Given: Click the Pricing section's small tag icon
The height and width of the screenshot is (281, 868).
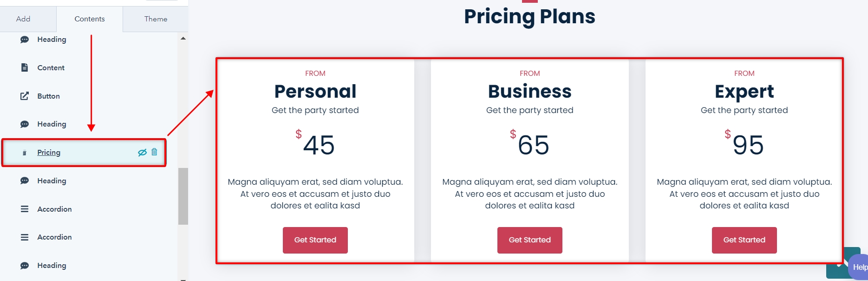Looking at the screenshot, I should point(25,153).
